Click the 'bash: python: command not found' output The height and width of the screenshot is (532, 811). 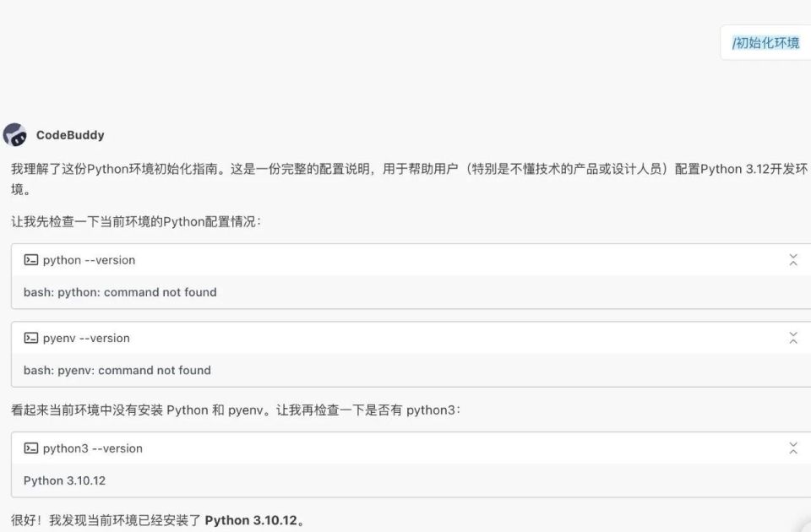(120, 292)
